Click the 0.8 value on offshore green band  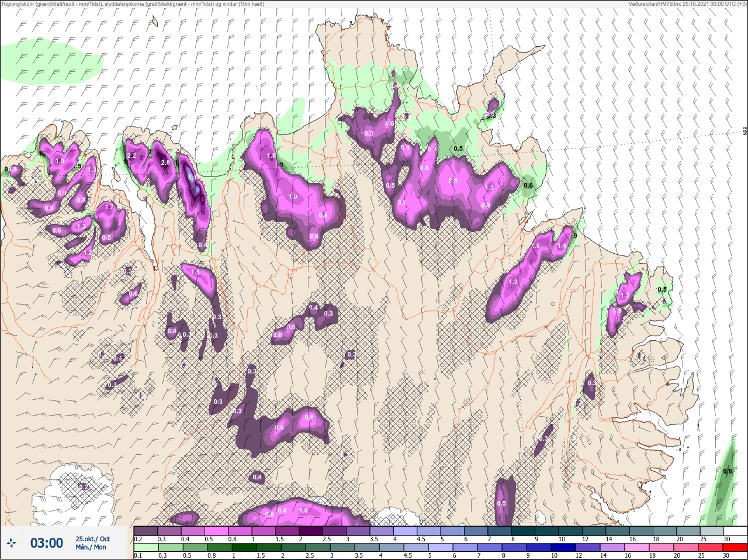[728, 471]
